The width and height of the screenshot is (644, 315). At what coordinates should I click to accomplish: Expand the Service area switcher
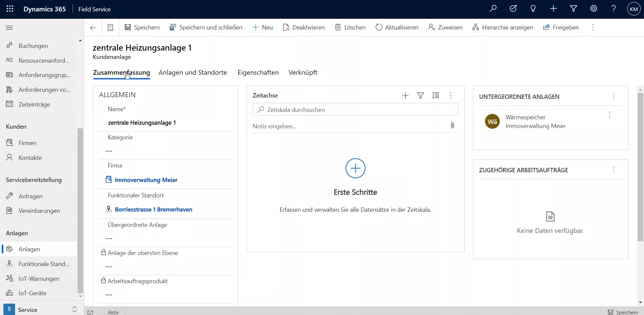(74, 310)
